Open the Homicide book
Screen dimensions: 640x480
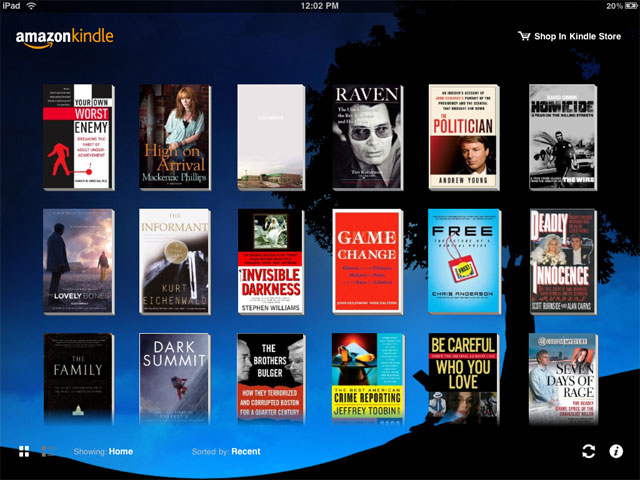[x=563, y=137]
